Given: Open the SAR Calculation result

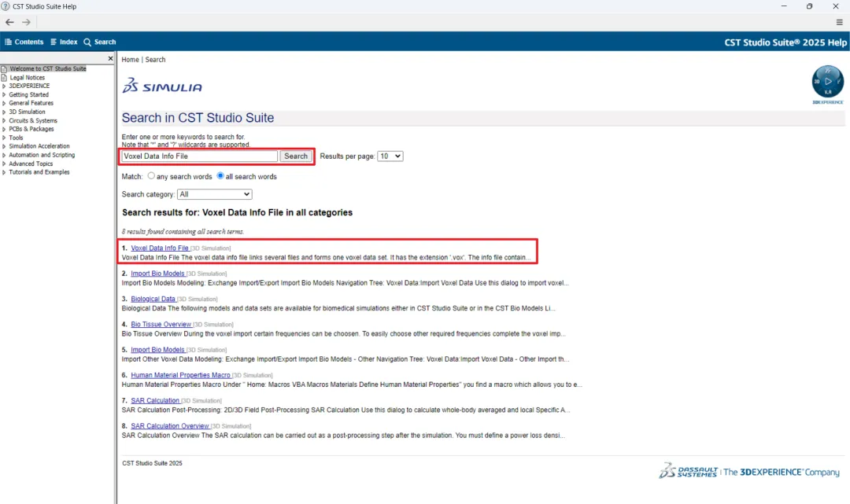Looking at the screenshot, I should click(x=155, y=400).
